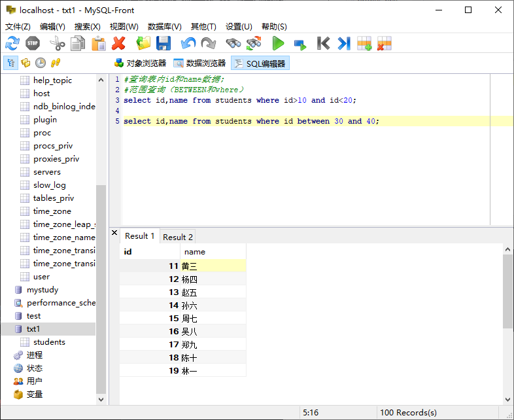This screenshot has width=514, height=420.
Task: Click the results grid vertical scrollbar thumb
Action: click(x=507, y=291)
